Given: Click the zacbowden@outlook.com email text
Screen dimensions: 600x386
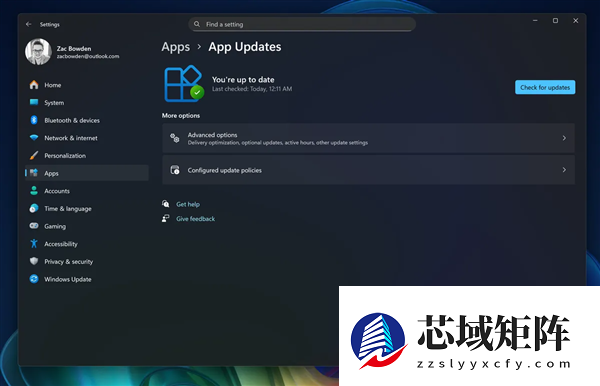Looking at the screenshot, I should 88,56.
